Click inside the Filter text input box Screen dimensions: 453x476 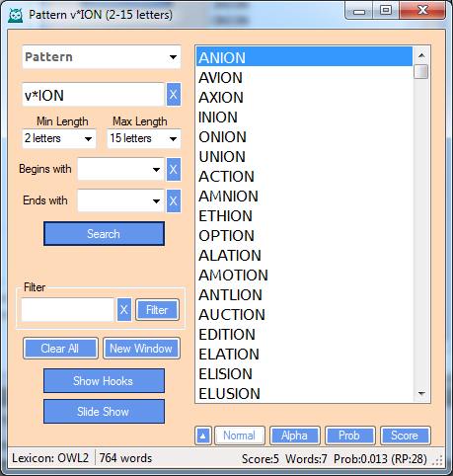[x=67, y=309]
